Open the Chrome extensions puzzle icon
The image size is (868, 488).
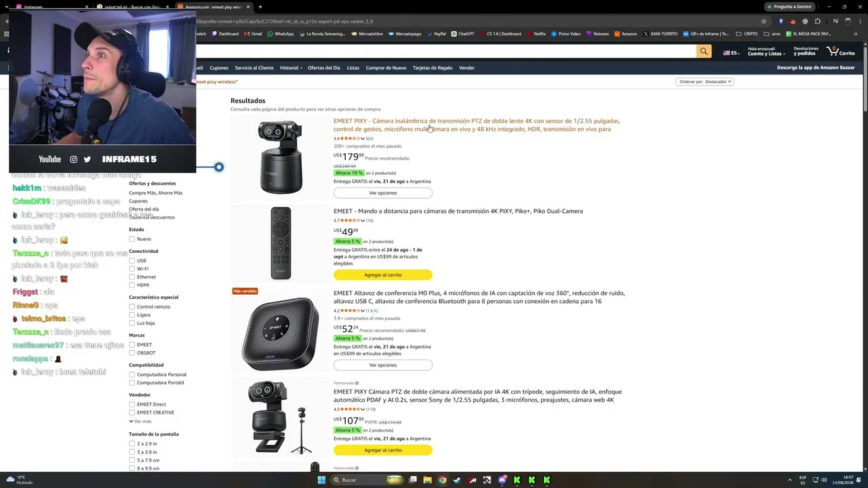pos(817,21)
